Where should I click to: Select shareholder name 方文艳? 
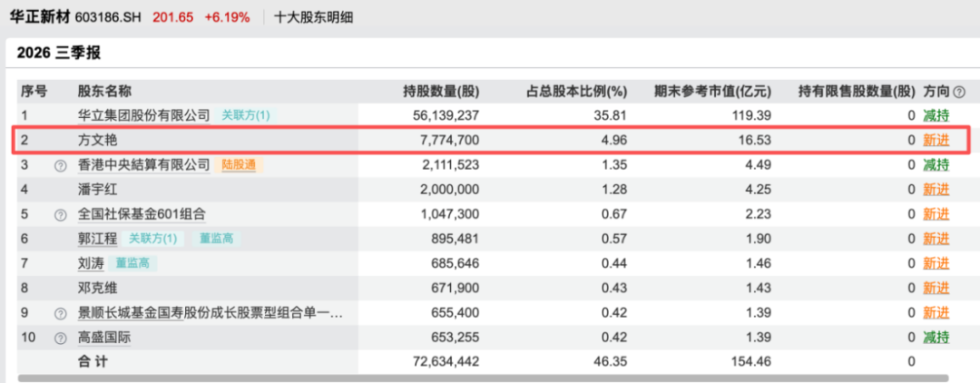[x=97, y=140]
